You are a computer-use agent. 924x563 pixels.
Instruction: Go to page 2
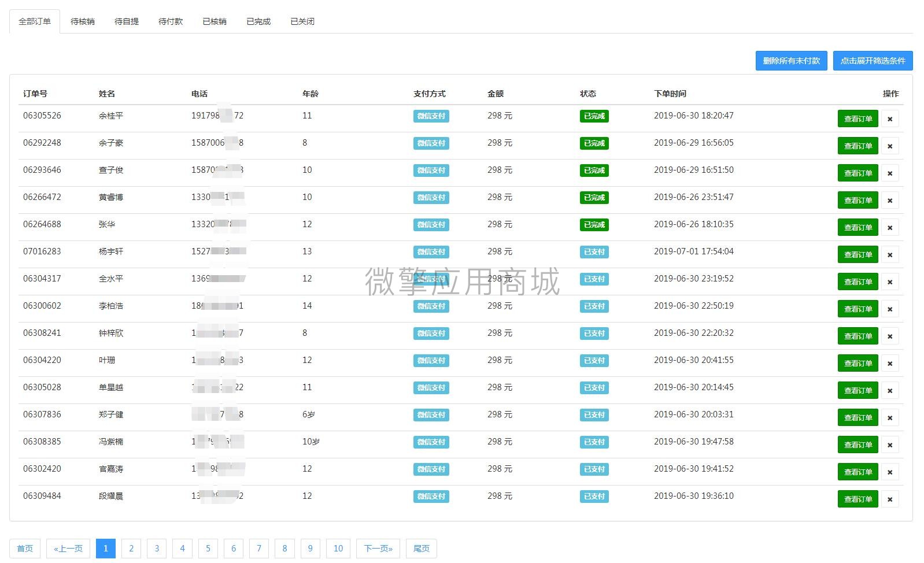point(131,549)
